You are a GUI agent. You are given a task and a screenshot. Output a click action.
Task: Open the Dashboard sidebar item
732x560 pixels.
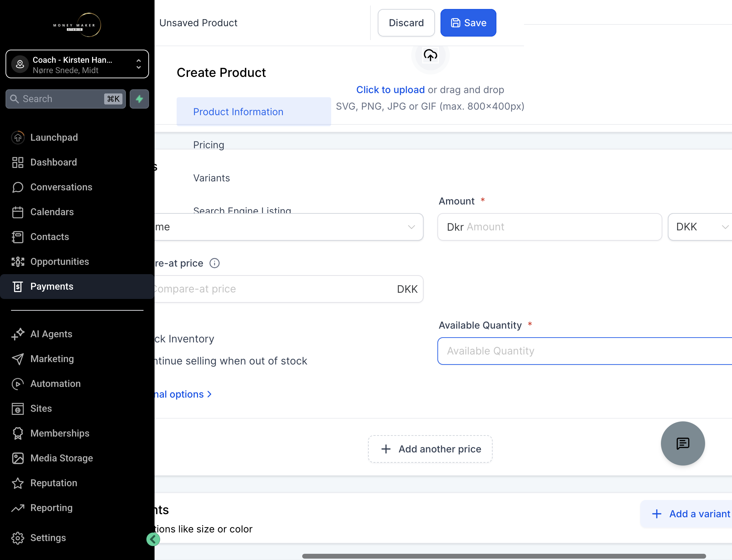[77, 162]
